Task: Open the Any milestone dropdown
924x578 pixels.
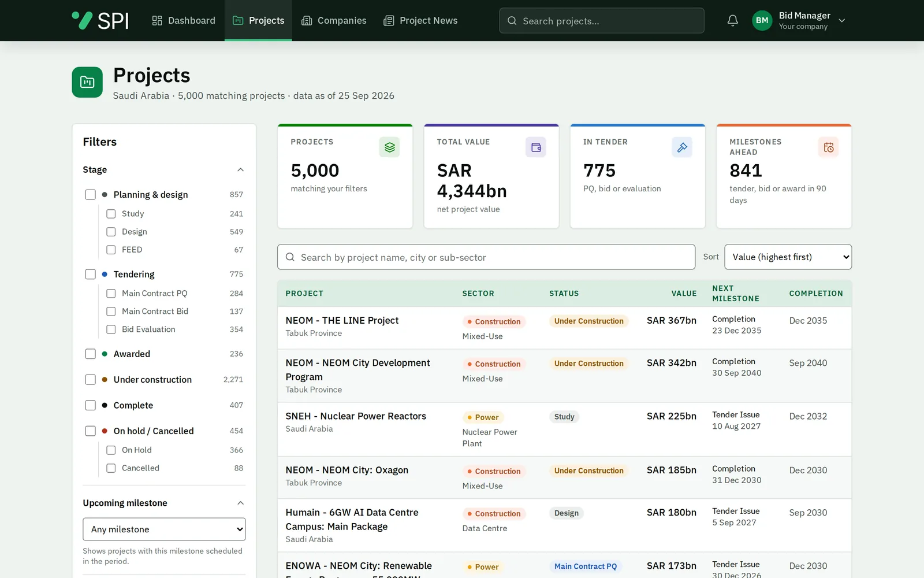Action: (164, 529)
